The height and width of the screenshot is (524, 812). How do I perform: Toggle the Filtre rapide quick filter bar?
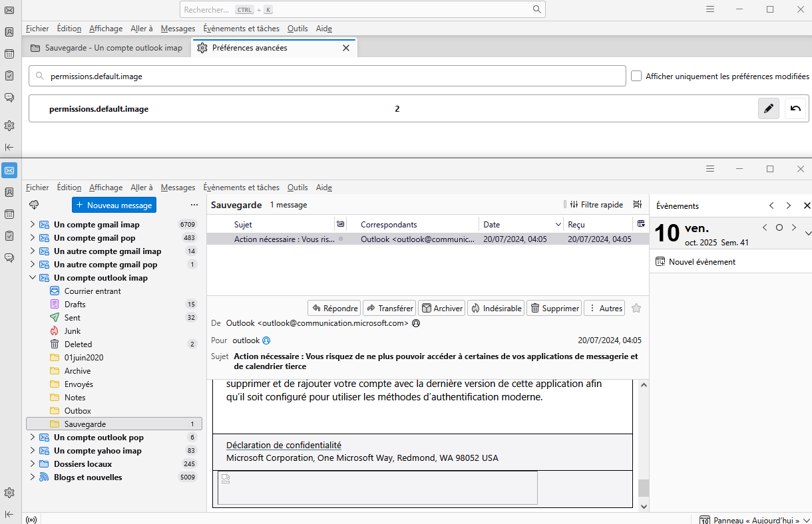point(594,205)
